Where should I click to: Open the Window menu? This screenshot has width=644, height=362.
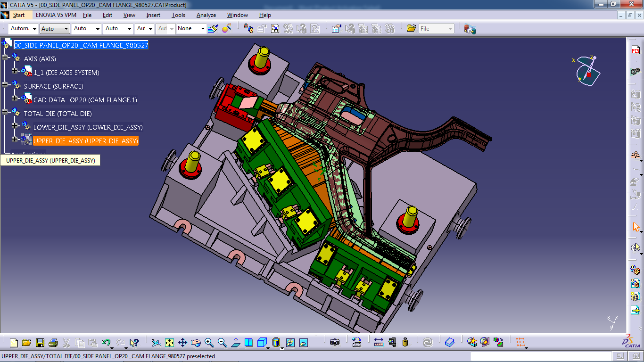tap(237, 15)
